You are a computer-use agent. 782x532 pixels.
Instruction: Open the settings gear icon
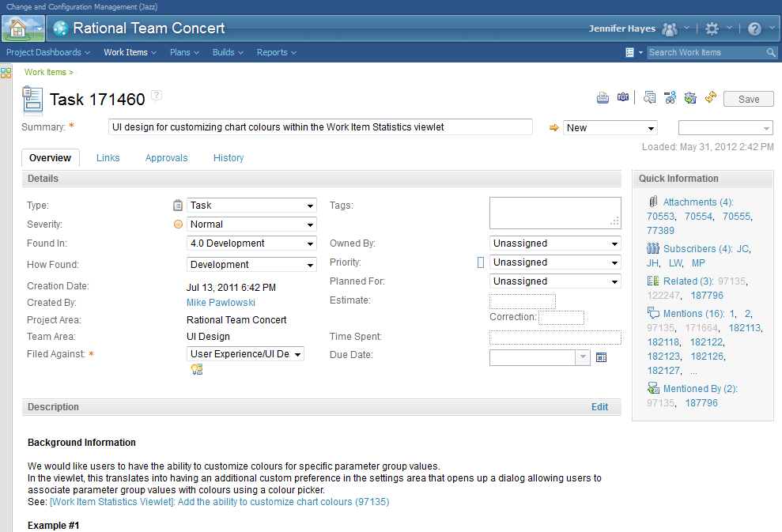[x=712, y=29]
